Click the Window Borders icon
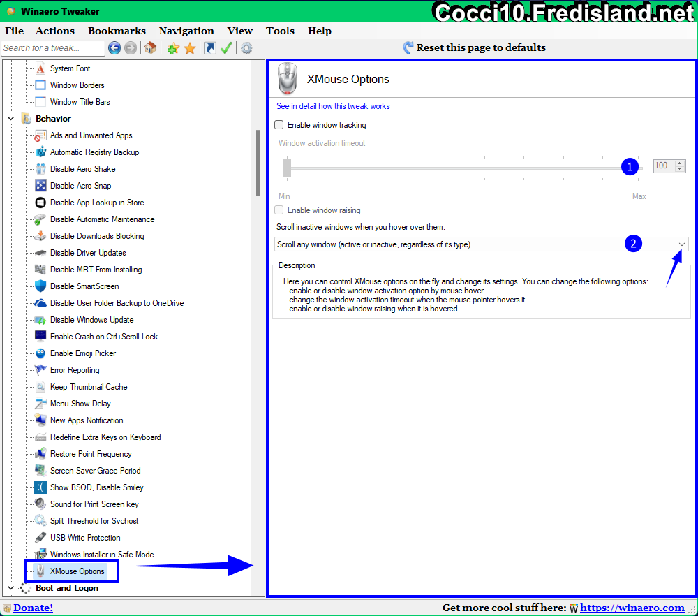This screenshot has width=698, height=616. click(40, 85)
